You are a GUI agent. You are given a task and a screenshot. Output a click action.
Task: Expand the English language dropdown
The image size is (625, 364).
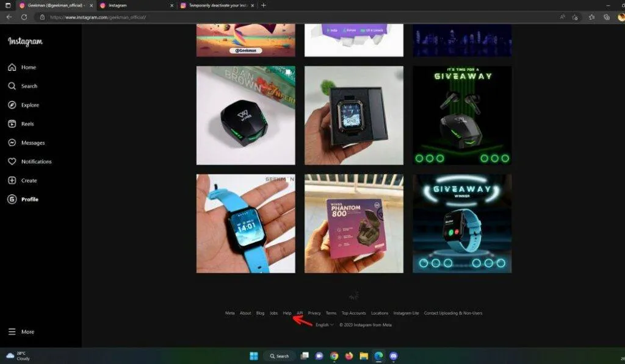coord(325,325)
